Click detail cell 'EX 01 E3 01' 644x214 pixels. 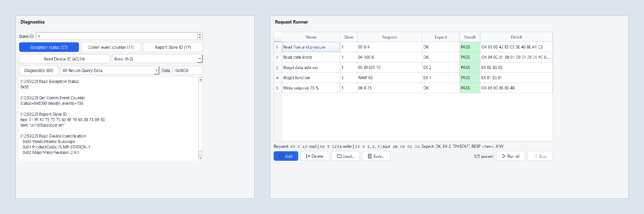516,78
